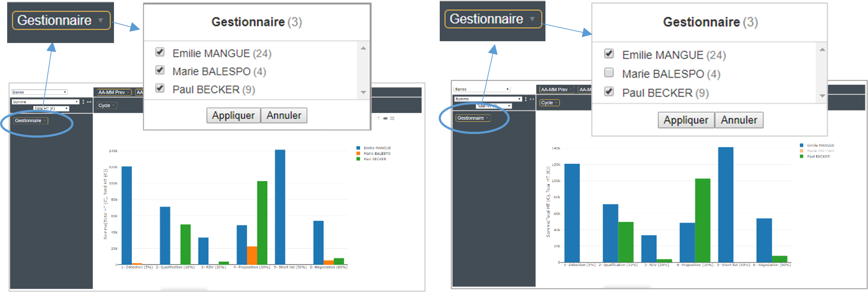Click the small circled Gestionnaire field in the left-hand sidebar
Image resolution: width=868 pixels, height=292 pixels.
[30, 121]
